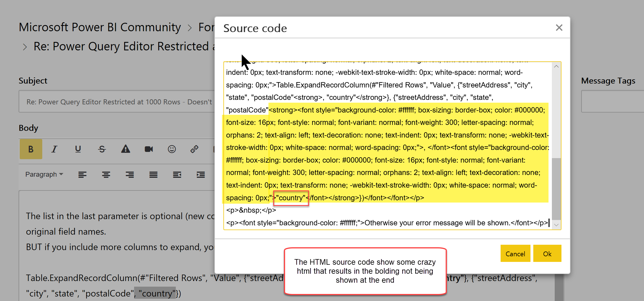This screenshot has width=644, height=301.
Task: Center align text in editor
Action: (106, 175)
